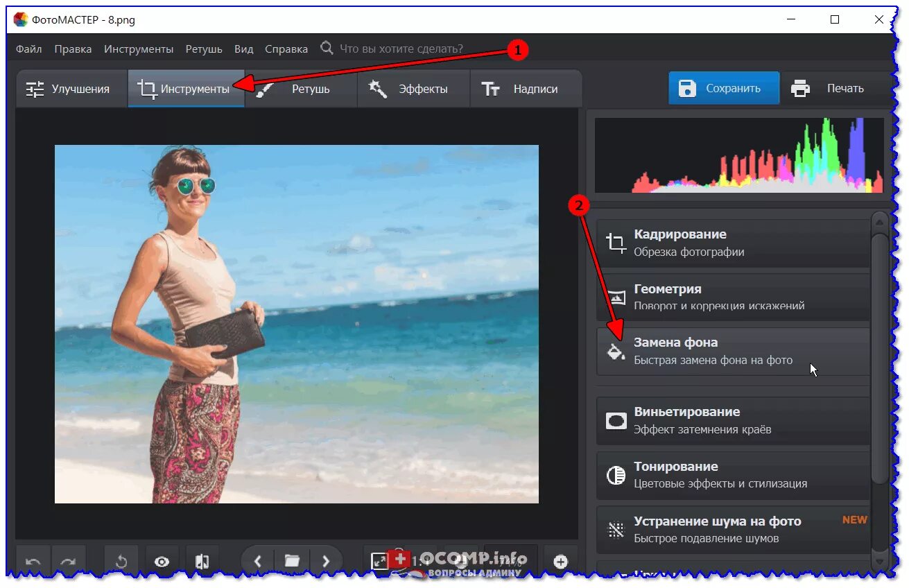Click 'Эффект затемнения краёв' description text

702,429
